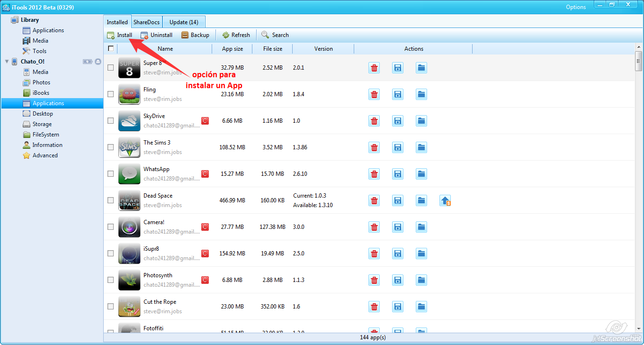644x345 pixels.
Task: Delete The Sims 3 using trash icon
Action: [x=374, y=147]
